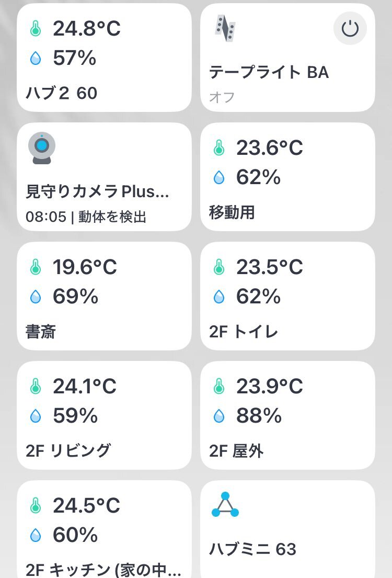Toggle power for テープライト BA
Viewport: 392px width, 578px height.
pos(350,28)
